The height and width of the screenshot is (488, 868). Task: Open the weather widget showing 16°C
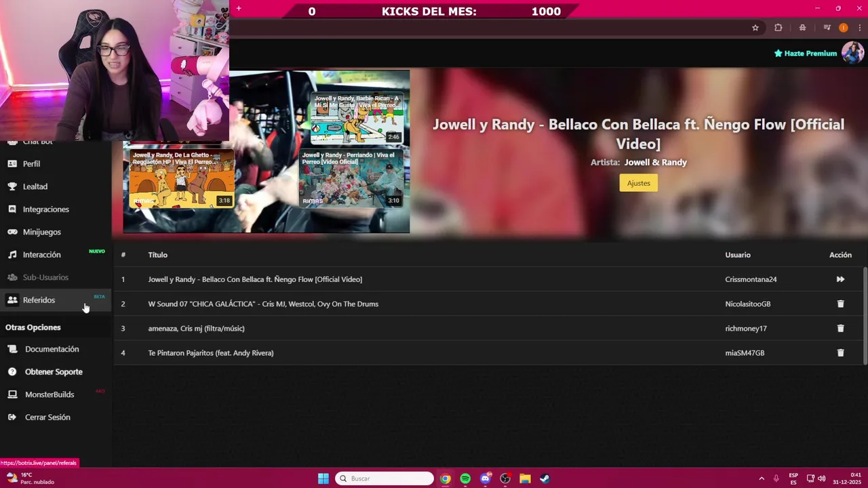point(30,479)
